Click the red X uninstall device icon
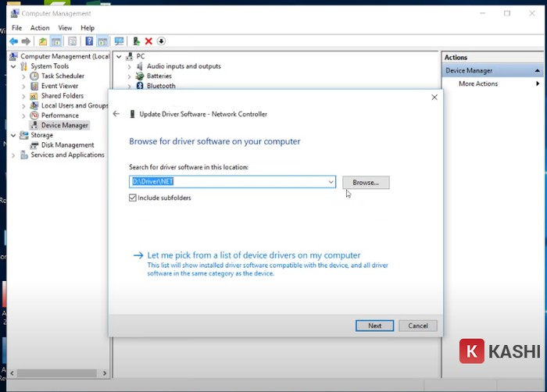This screenshot has width=547, height=392. coord(148,41)
